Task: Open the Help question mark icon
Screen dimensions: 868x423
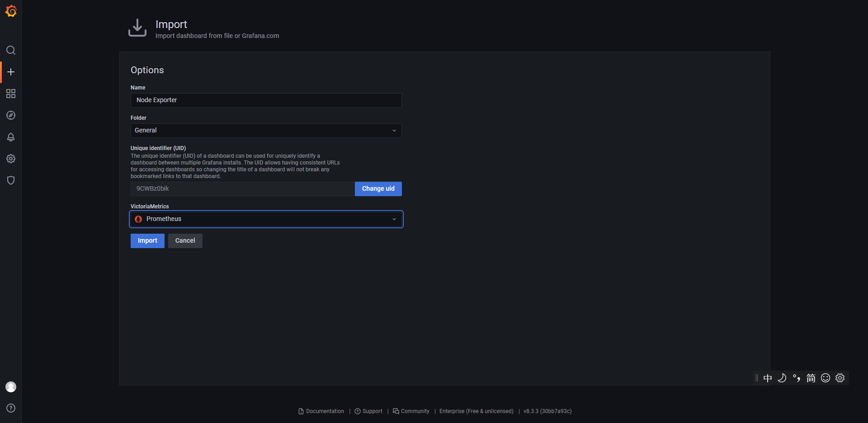Action: tap(11, 408)
